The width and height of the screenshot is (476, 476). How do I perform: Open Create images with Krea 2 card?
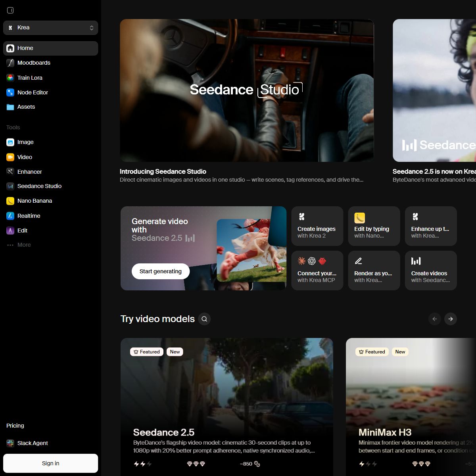(317, 226)
